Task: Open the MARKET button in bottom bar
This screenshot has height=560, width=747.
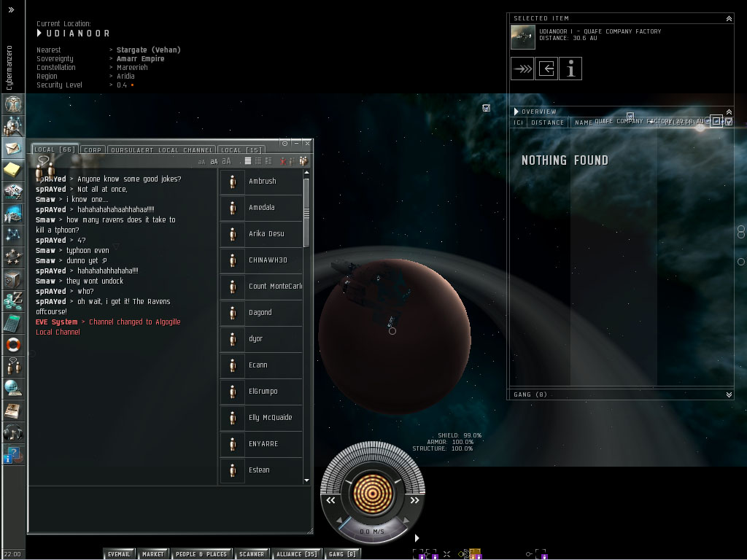Action: tap(153, 554)
